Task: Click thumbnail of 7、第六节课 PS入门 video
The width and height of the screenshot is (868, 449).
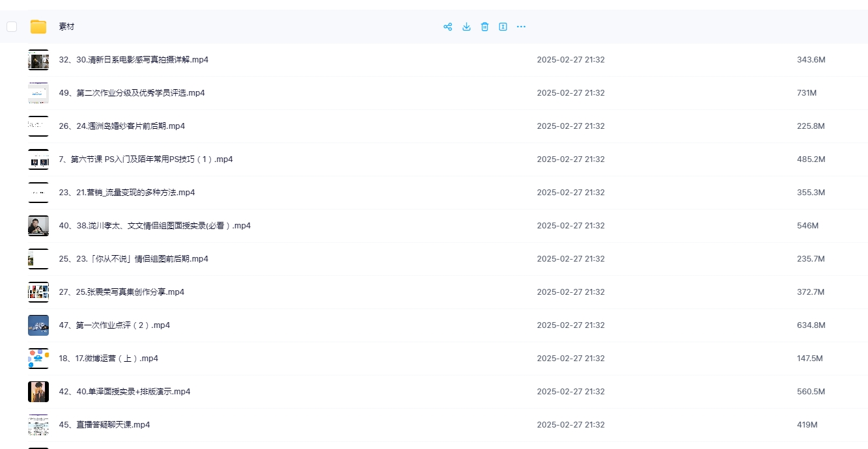Action: 38,159
